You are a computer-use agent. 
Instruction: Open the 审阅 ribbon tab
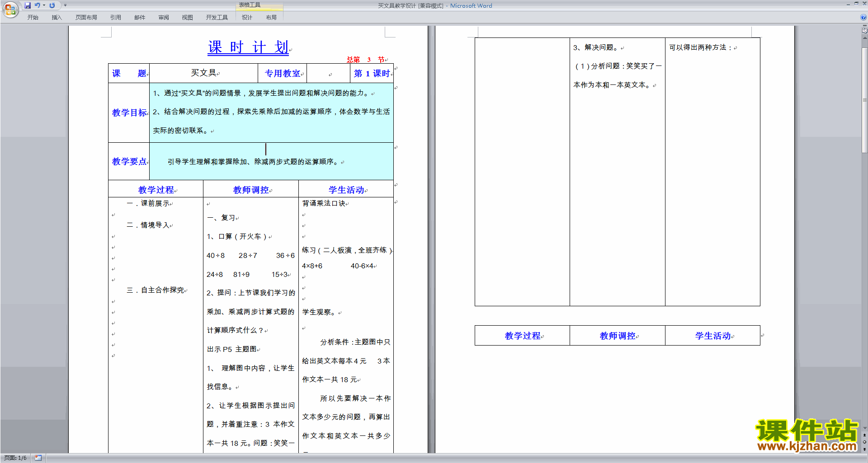tap(164, 17)
